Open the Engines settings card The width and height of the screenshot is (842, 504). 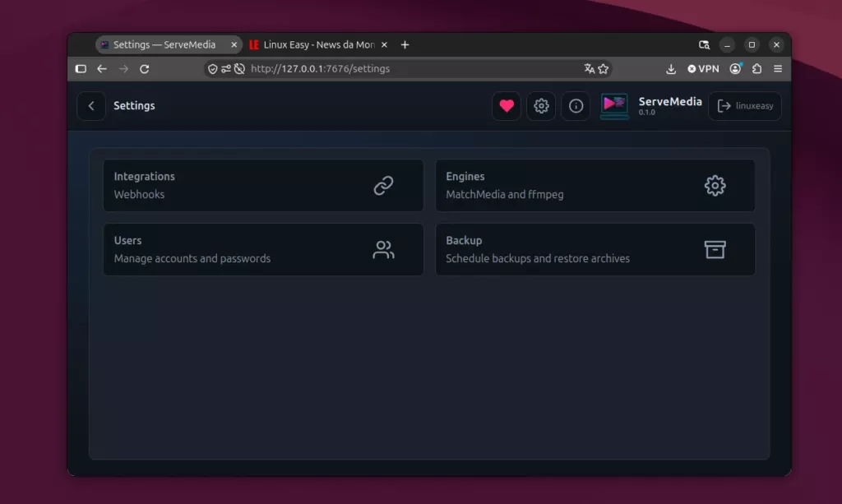(595, 185)
